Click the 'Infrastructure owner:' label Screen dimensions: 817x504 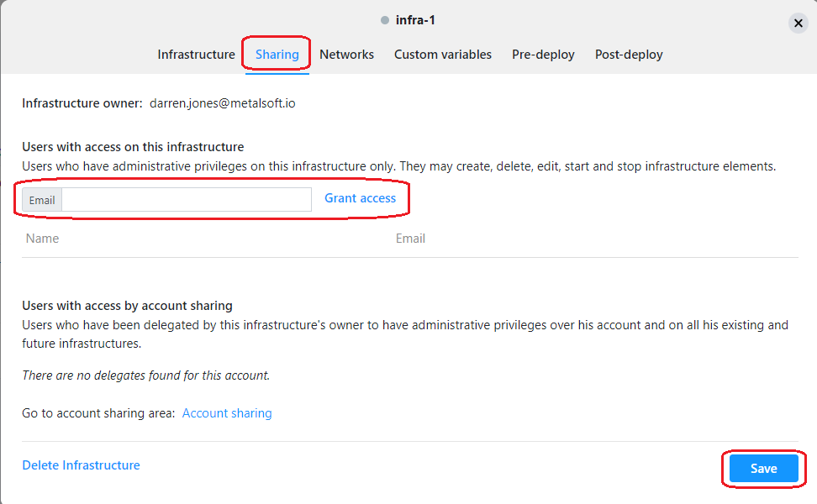click(x=82, y=103)
